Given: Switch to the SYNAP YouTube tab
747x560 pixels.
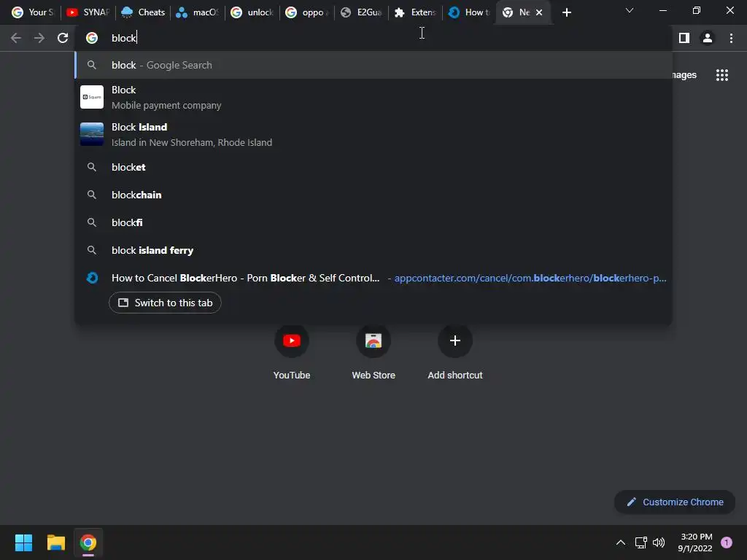Looking at the screenshot, I should tap(88, 12).
